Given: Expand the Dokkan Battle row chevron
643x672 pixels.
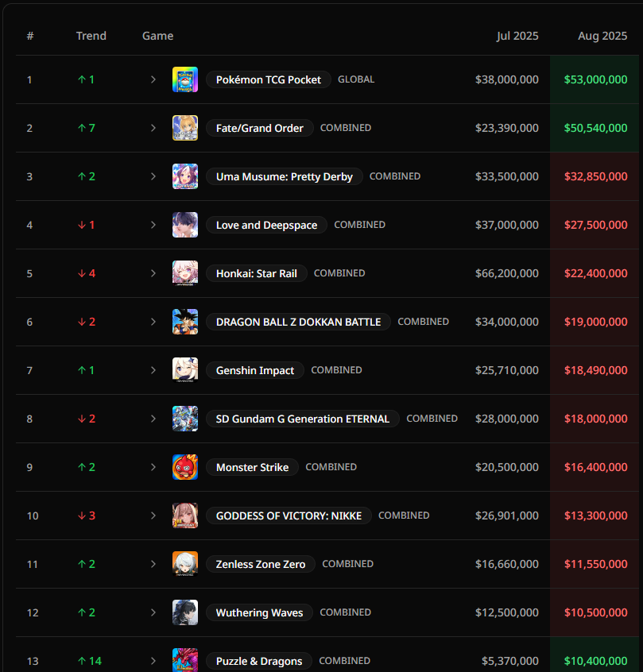Looking at the screenshot, I should pyautogui.click(x=153, y=322).
